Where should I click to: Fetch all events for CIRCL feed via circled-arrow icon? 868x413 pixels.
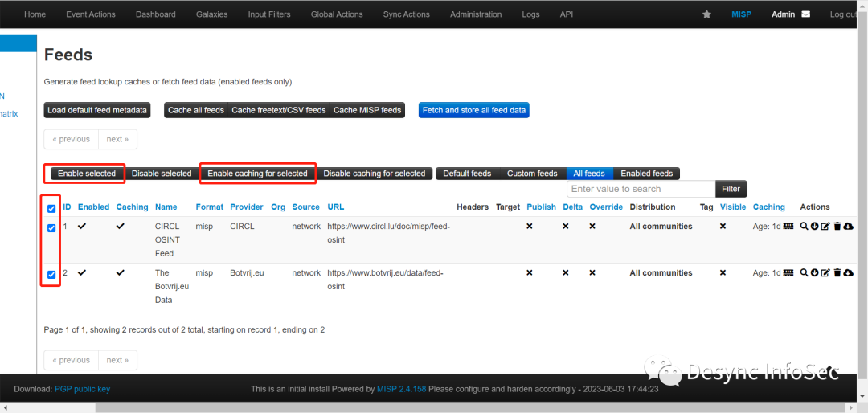(814, 226)
